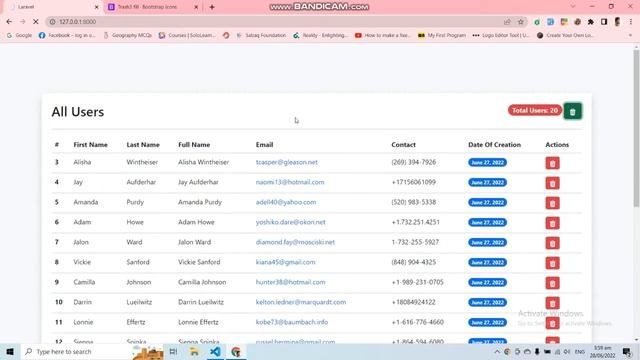
Task: Go forward in browser history
Action: (x=22, y=22)
